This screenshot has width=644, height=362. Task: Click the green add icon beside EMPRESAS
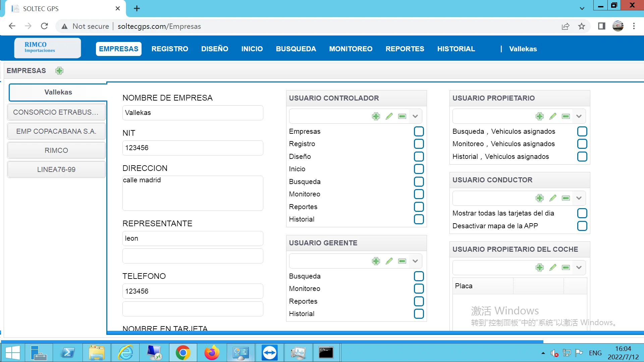pyautogui.click(x=59, y=71)
